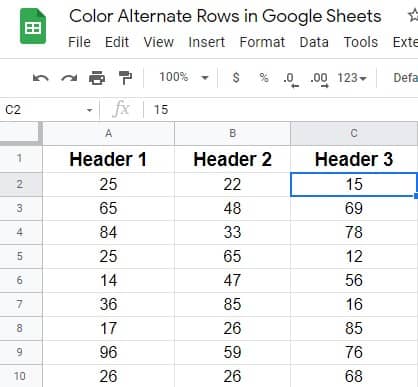Click the Header 2 cell

point(232,159)
